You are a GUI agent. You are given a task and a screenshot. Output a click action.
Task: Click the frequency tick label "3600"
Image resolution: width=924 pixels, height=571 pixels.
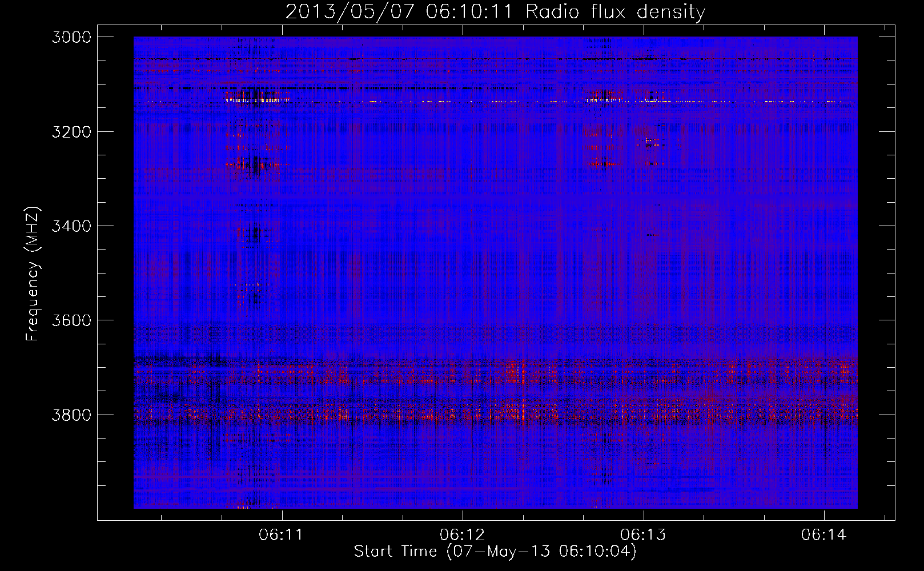tap(71, 320)
